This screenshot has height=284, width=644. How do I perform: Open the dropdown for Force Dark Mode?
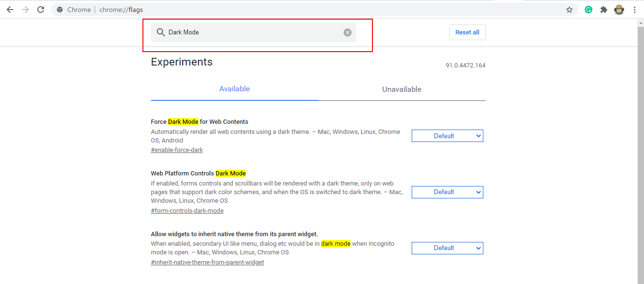click(447, 135)
